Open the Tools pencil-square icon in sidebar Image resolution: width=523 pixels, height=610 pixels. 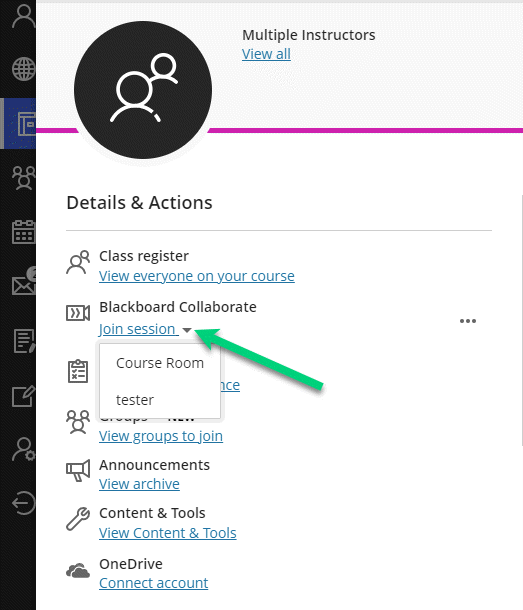[x=23, y=396]
